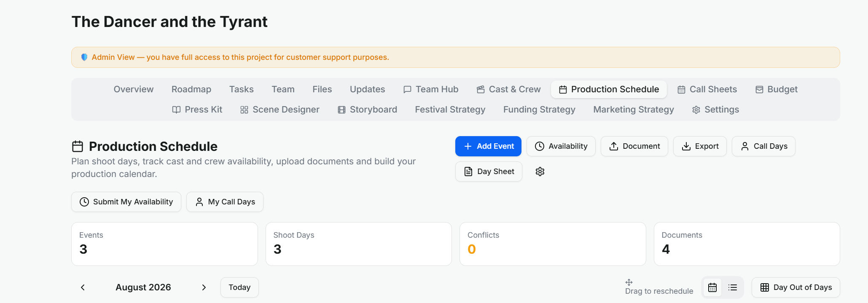Switch to list view icon

pos(733,287)
